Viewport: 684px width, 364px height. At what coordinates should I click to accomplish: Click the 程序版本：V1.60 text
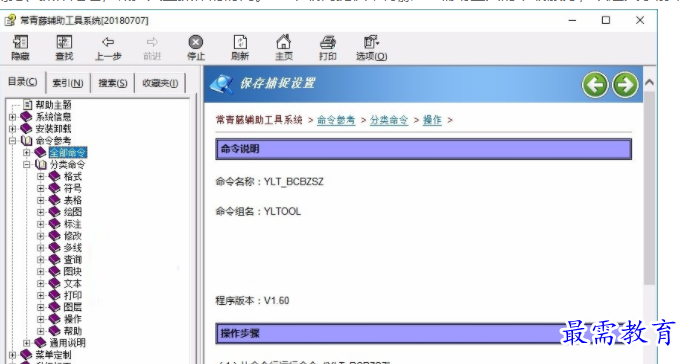pos(252,301)
